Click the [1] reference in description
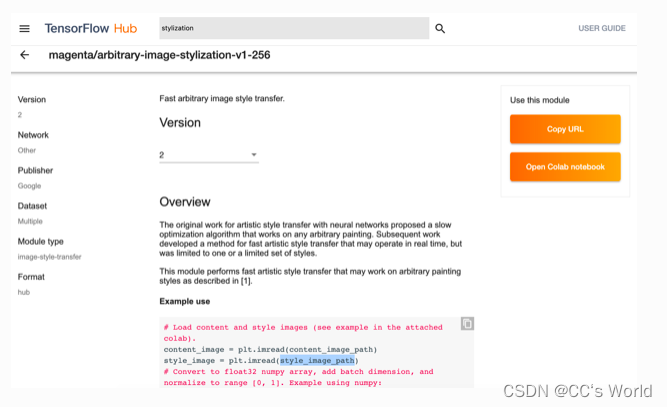The width and height of the screenshot is (667, 407). tap(246, 281)
